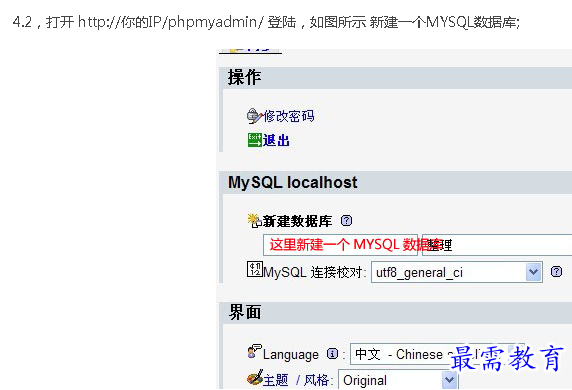Click the 新建数据库 label
This screenshot has width=572, height=390.
pos(297,221)
